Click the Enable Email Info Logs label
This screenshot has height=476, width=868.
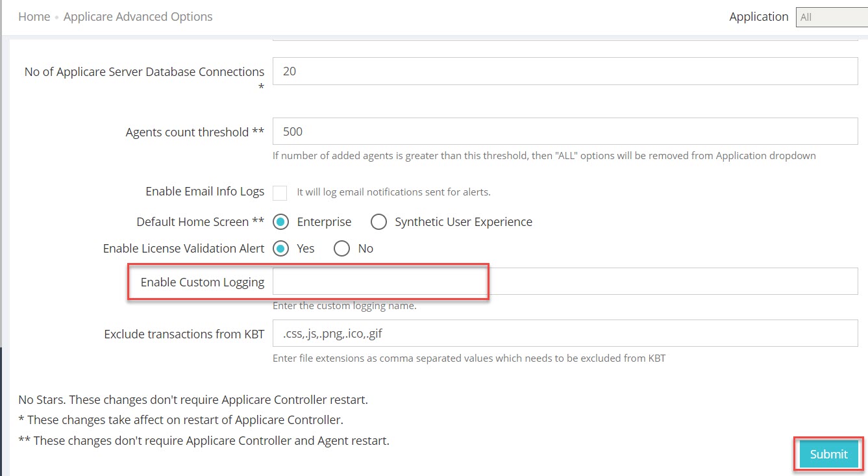[x=205, y=192]
